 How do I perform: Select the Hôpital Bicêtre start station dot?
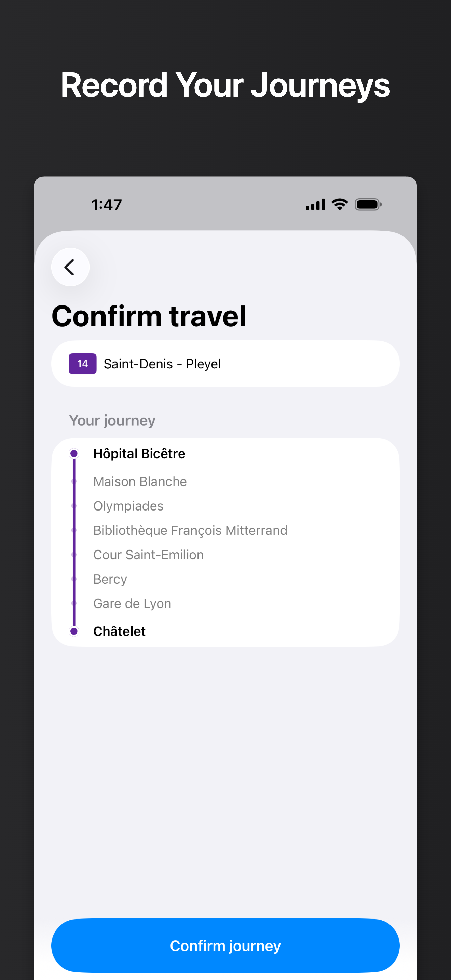pyautogui.click(x=74, y=453)
